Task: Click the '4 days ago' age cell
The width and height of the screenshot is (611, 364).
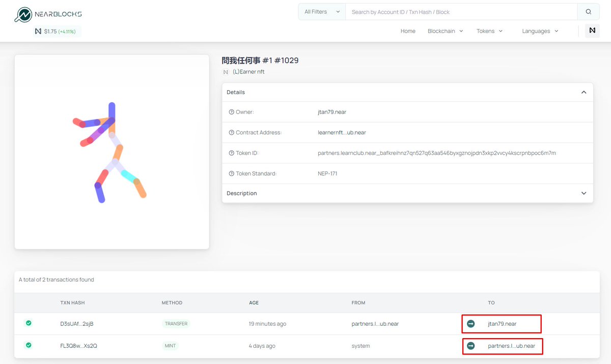Action: pos(262,346)
